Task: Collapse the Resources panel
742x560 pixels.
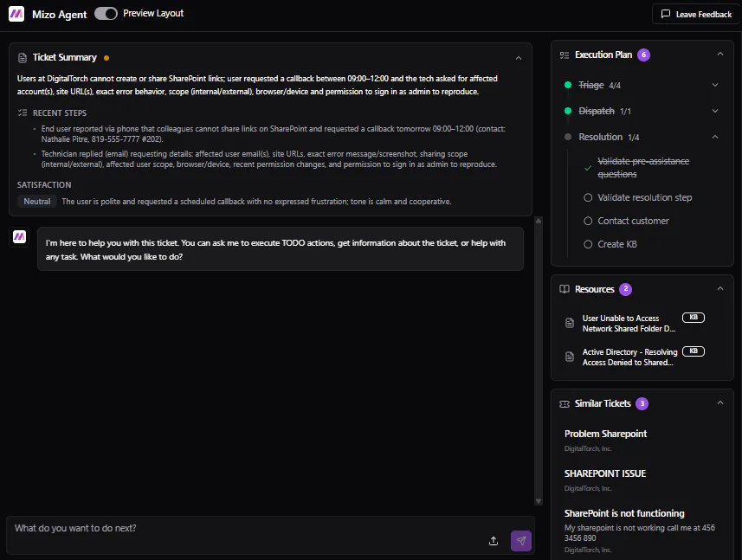Action: [720, 288]
